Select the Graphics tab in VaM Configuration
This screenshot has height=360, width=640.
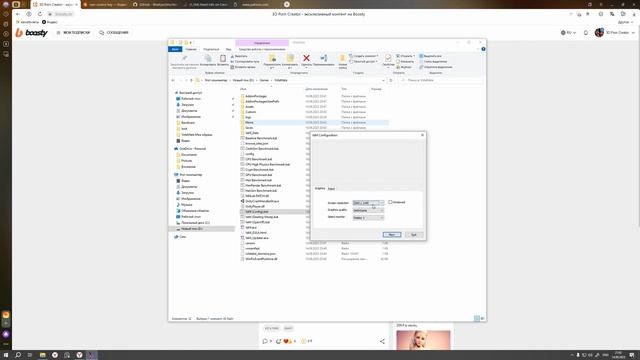point(320,188)
